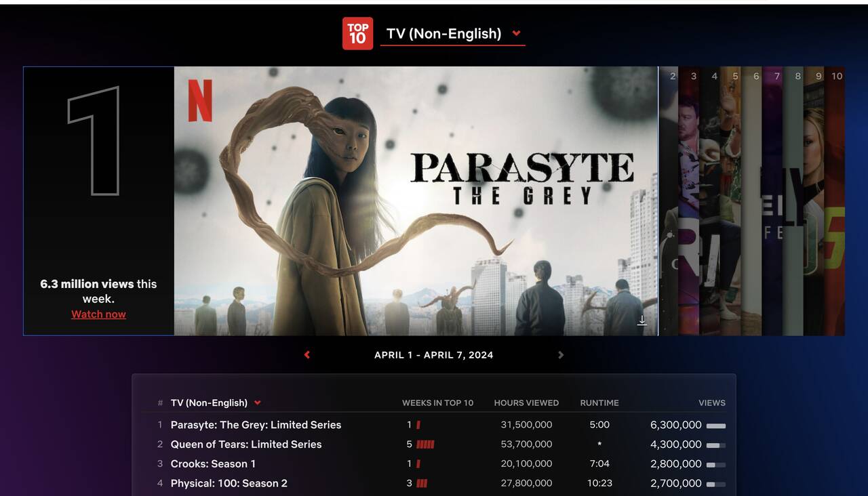Open the TV (Non-English) dropdown beside the Top 10 logo
868x496 pixels.
452,34
